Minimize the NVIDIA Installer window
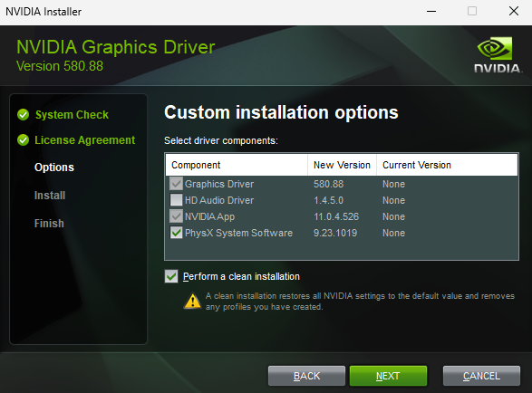This screenshot has height=393, width=532. click(x=431, y=12)
